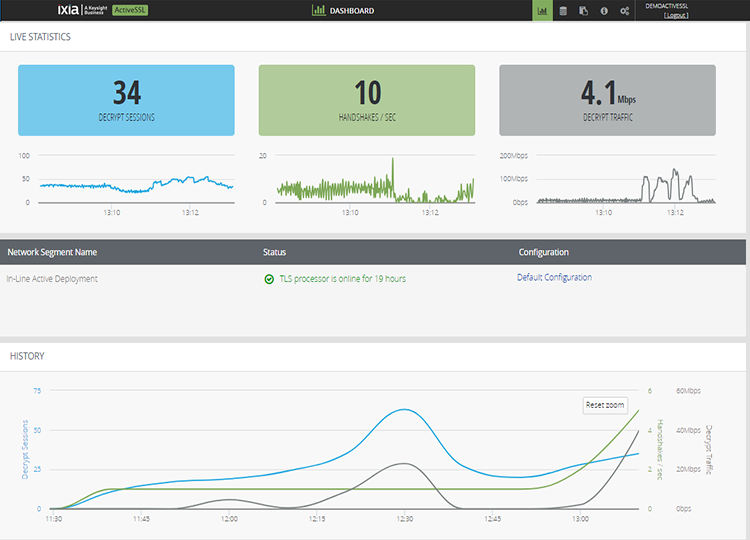750x540 pixels.
Task: Open the Default Configuration link
Action: [554, 277]
